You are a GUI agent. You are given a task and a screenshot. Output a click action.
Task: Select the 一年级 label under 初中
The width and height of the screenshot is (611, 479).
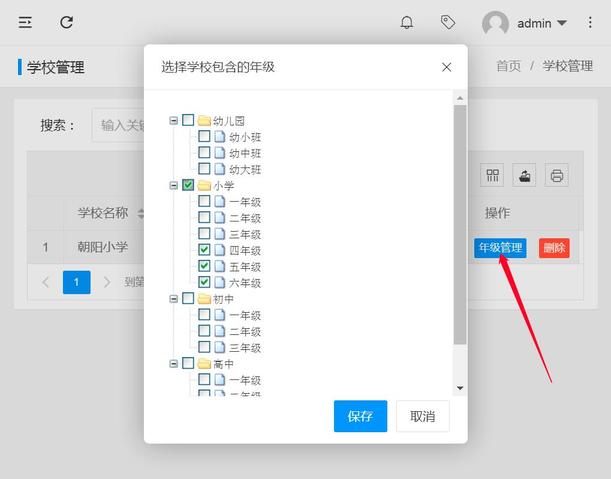point(245,315)
